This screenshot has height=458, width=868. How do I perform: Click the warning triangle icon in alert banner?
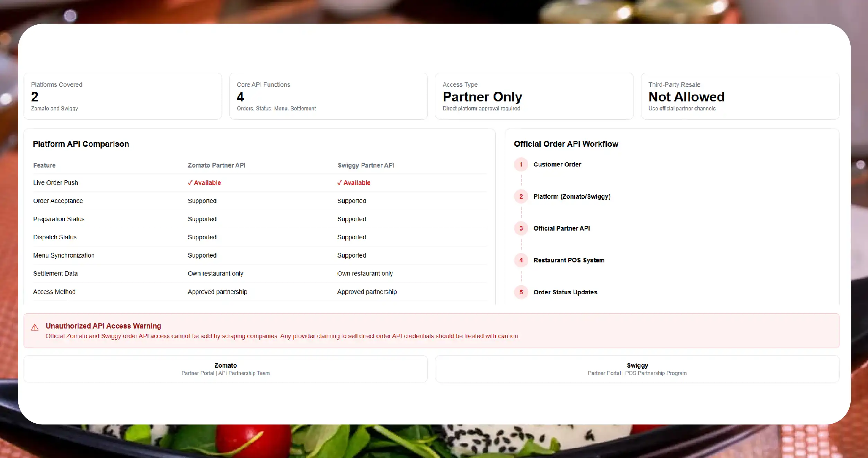coord(35,327)
